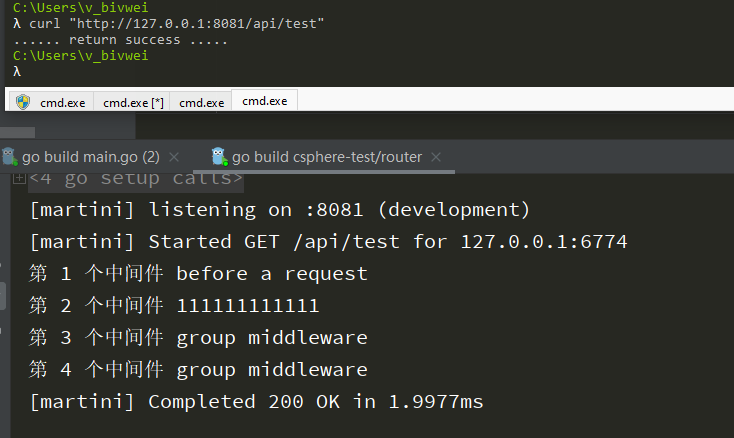
Task: Click the gopher icon on main.go run tab
Action: point(9,156)
